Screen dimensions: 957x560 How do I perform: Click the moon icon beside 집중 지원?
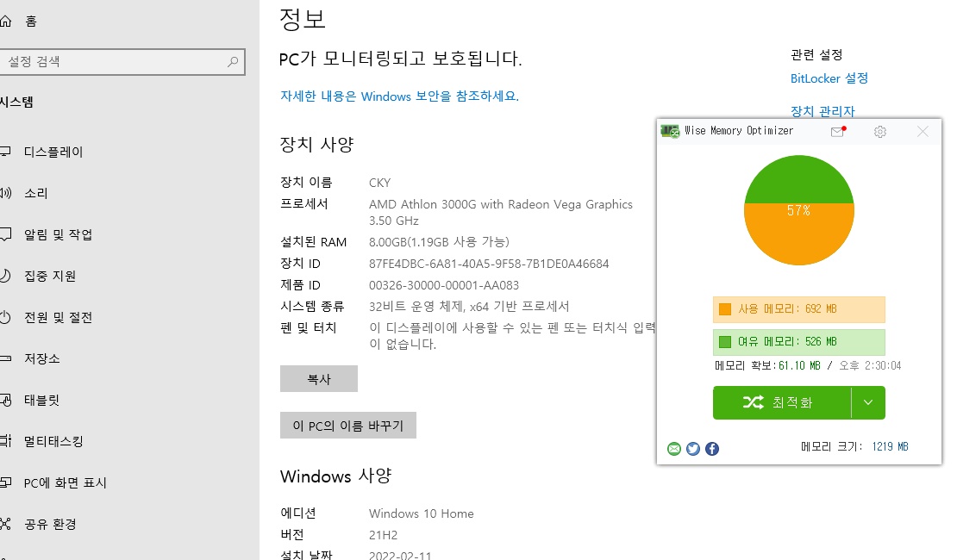coord(5,276)
